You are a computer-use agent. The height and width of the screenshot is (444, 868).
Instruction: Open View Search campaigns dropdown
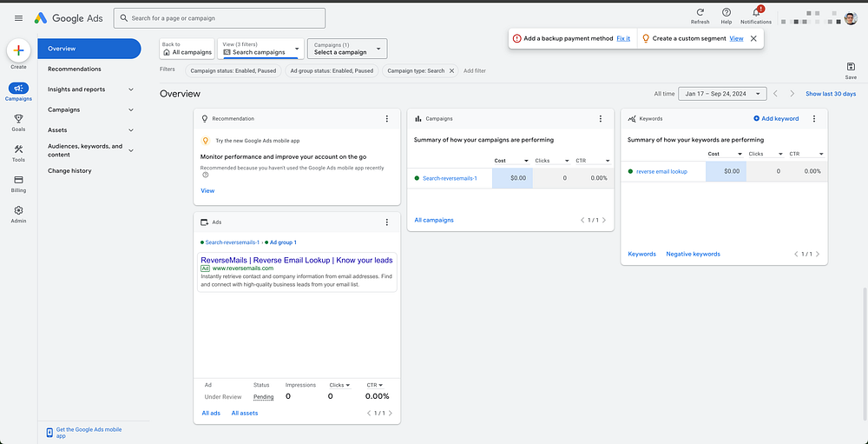pos(260,49)
